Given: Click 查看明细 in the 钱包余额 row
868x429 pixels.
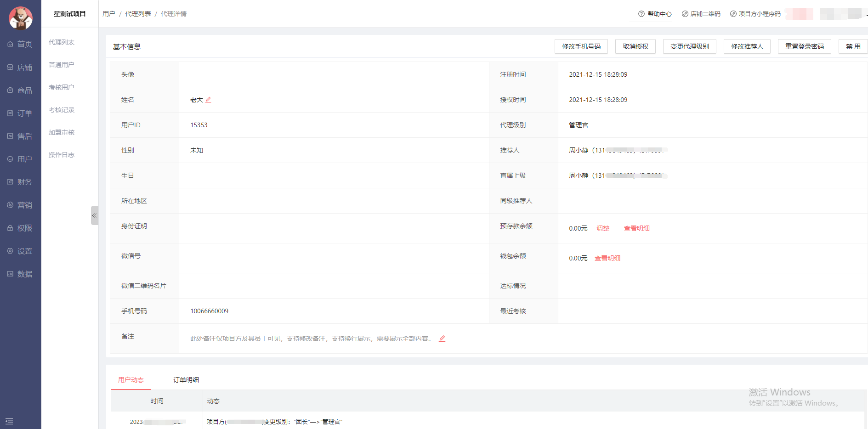Looking at the screenshot, I should tap(607, 258).
